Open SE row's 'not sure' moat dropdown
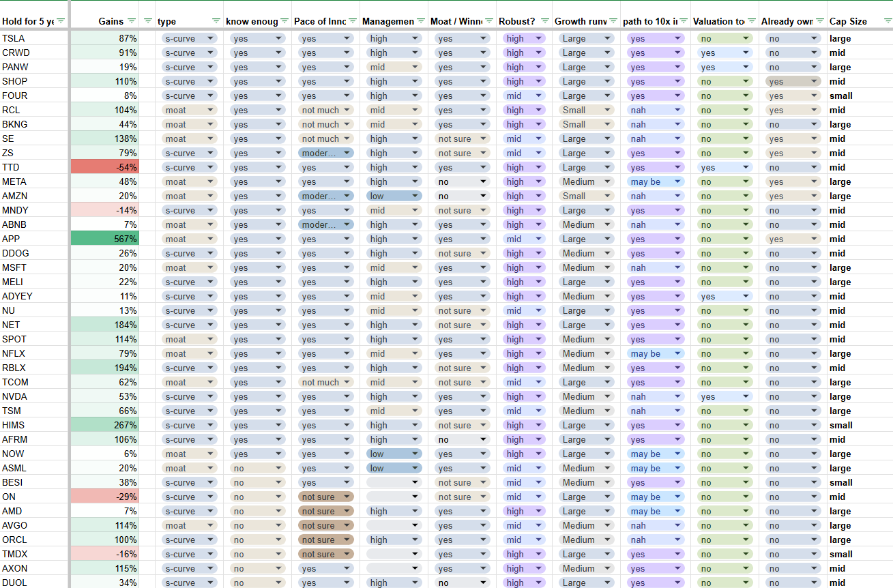893x588 pixels. pyautogui.click(x=463, y=138)
